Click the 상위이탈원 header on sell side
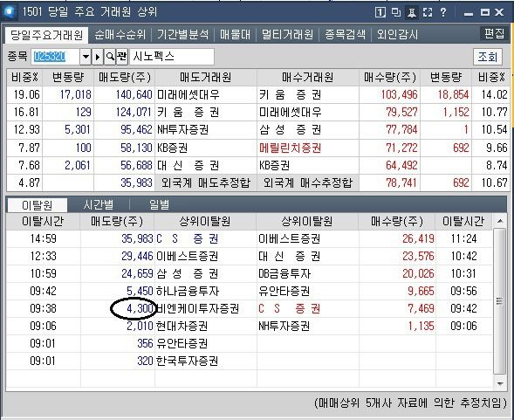Image resolution: width=514 pixels, height=420 pixels. click(205, 221)
